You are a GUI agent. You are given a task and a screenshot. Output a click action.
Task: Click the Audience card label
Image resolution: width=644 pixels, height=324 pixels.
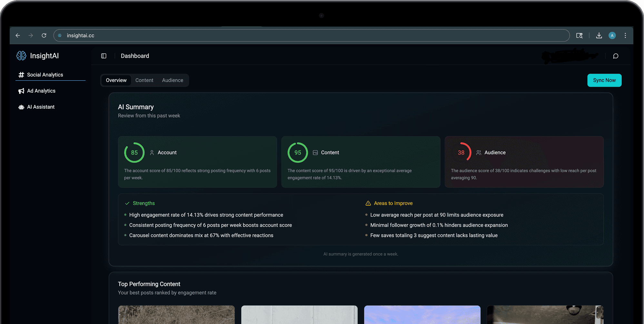point(495,153)
